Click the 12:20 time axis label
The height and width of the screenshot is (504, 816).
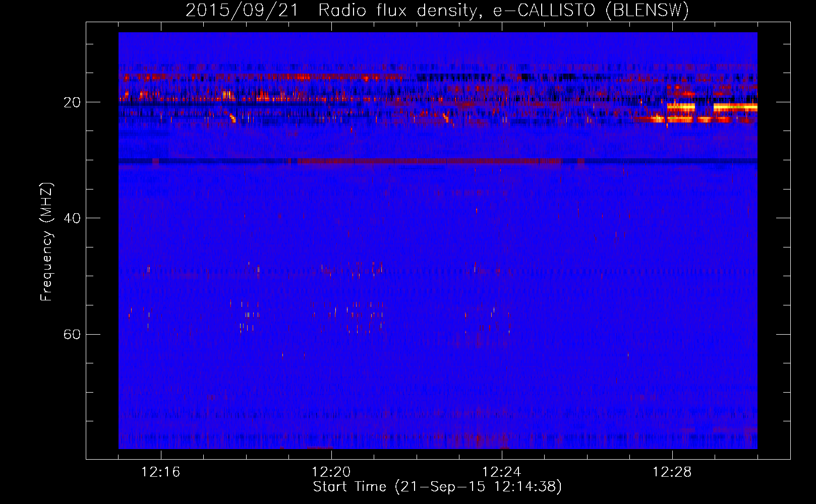click(x=331, y=472)
